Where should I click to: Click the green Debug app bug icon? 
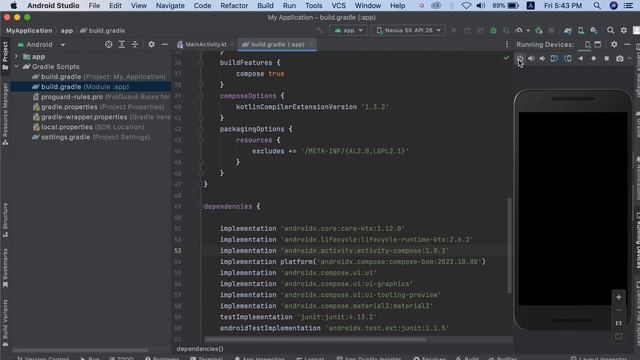493,31
